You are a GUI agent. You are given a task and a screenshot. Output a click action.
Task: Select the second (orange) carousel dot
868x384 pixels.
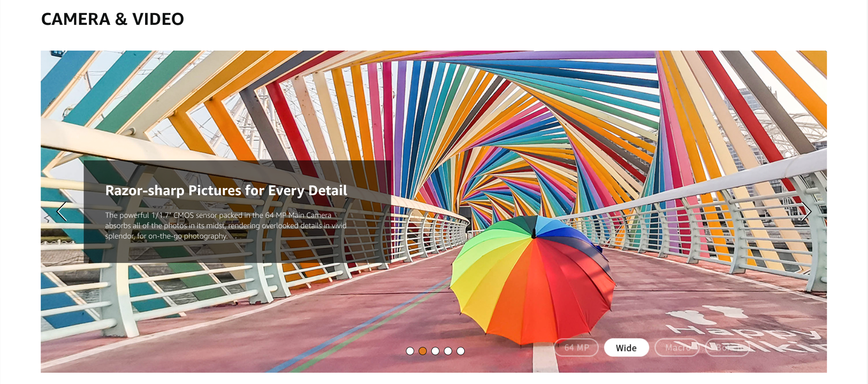[x=423, y=351]
